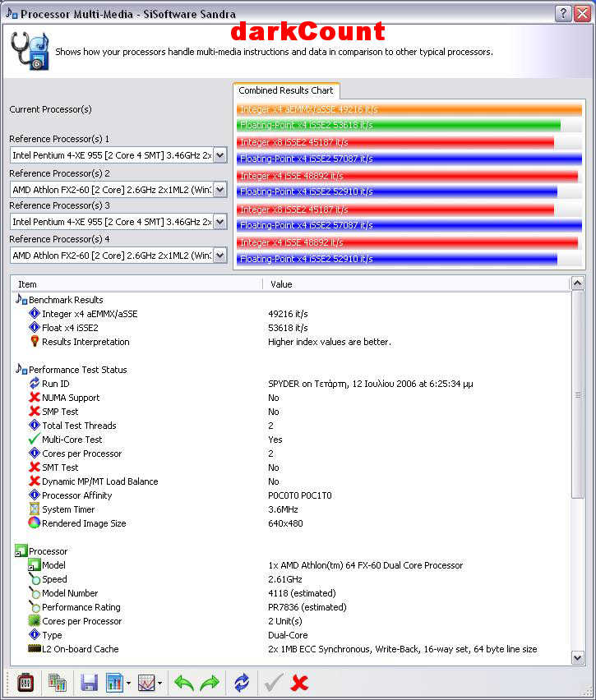Click the Run ID arrows icon
The width and height of the screenshot is (596, 700).
(35, 383)
